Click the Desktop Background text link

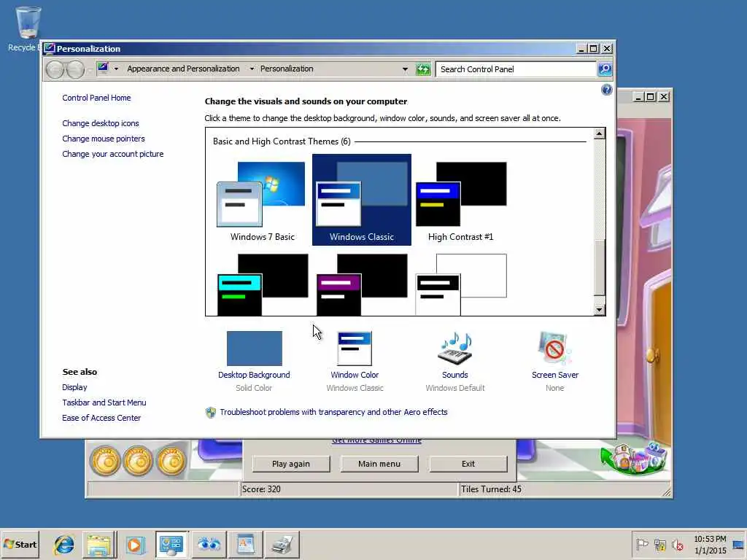click(x=254, y=375)
